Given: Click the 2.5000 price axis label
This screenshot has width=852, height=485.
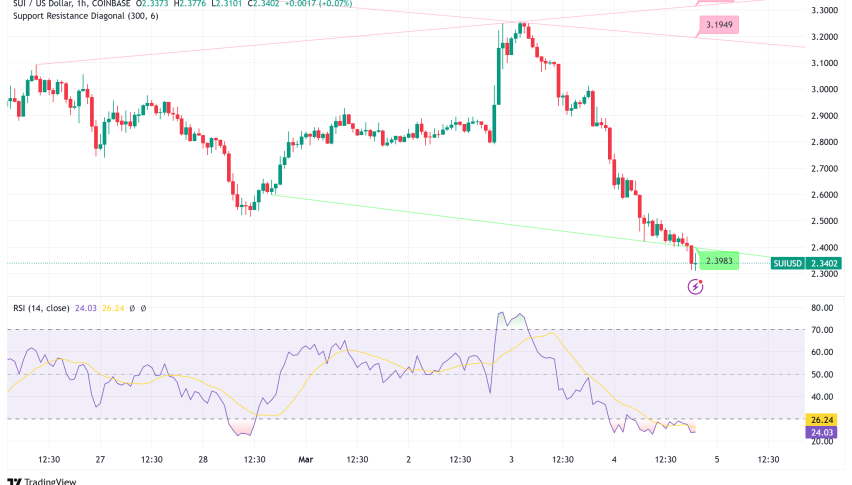Looking at the screenshot, I should (x=824, y=221).
